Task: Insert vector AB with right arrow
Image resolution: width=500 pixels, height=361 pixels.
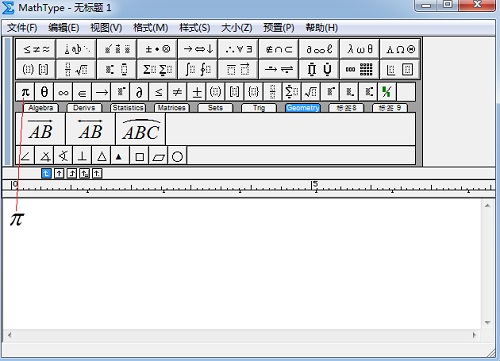Action: [41, 129]
